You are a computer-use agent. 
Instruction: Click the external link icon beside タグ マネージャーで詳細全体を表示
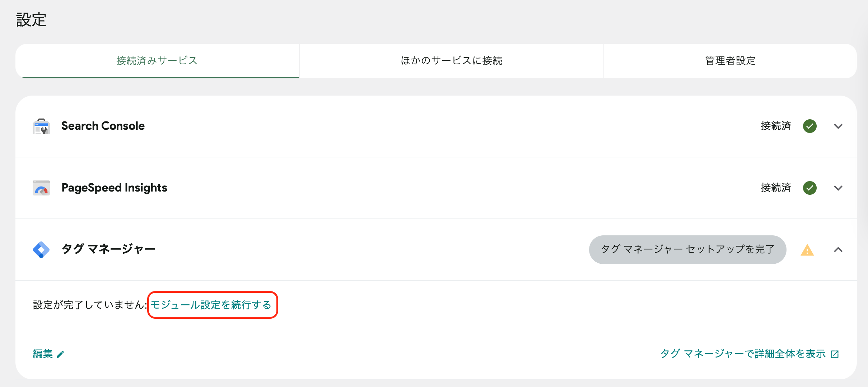tap(835, 354)
